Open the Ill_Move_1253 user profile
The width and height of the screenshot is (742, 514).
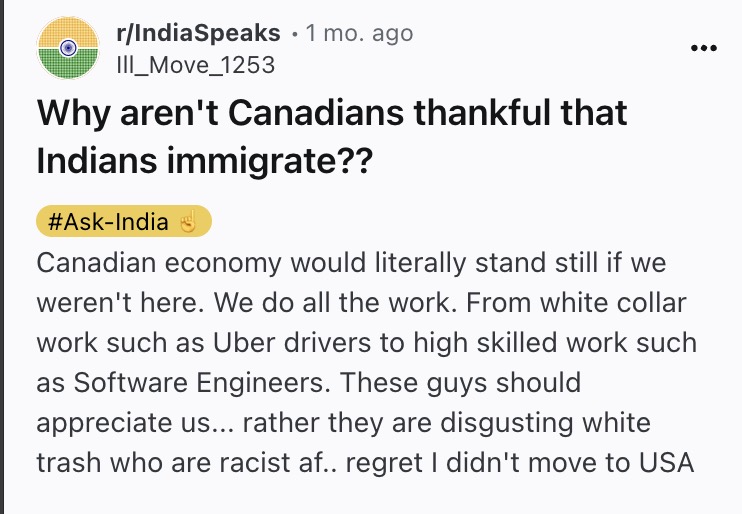[x=194, y=65]
